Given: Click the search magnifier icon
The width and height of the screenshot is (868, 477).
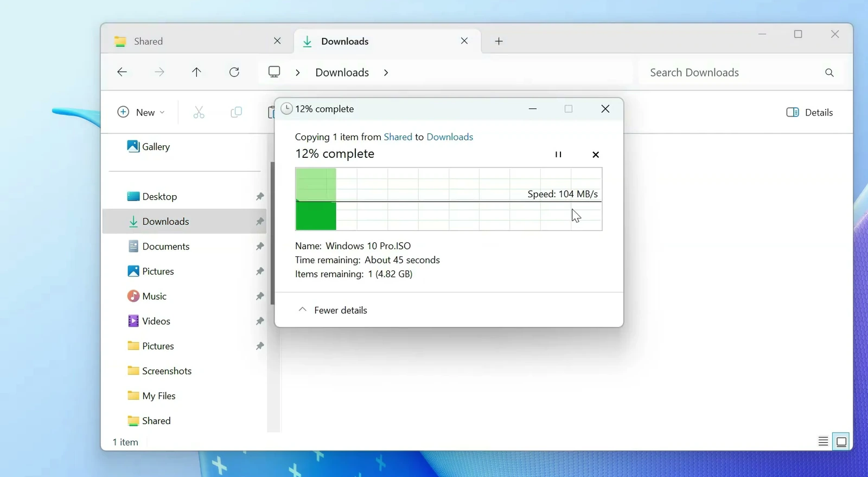Looking at the screenshot, I should click(829, 73).
